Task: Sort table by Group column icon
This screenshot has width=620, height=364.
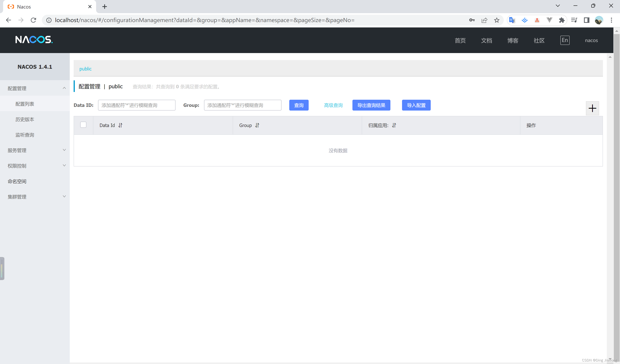Action: [x=257, y=125]
